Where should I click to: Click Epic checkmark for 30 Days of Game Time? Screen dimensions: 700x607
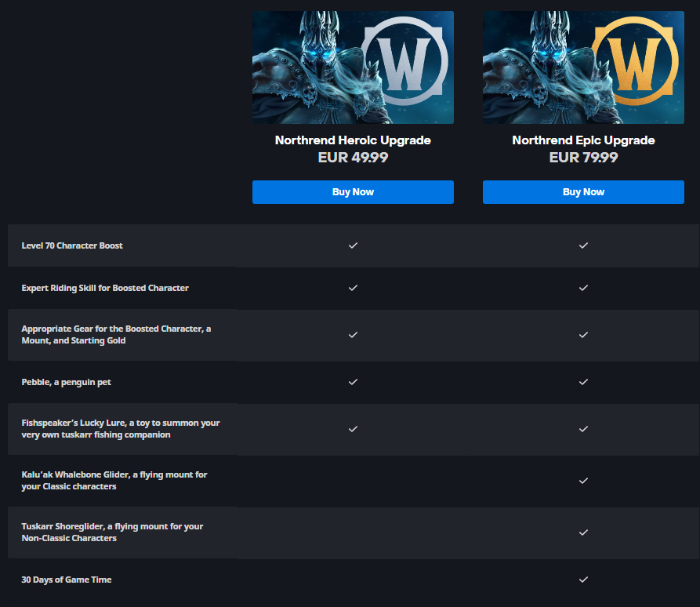(583, 580)
